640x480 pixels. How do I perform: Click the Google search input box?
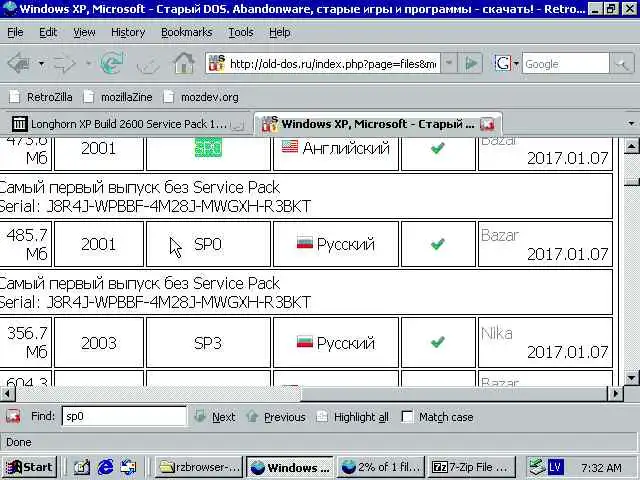pos(566,64)
